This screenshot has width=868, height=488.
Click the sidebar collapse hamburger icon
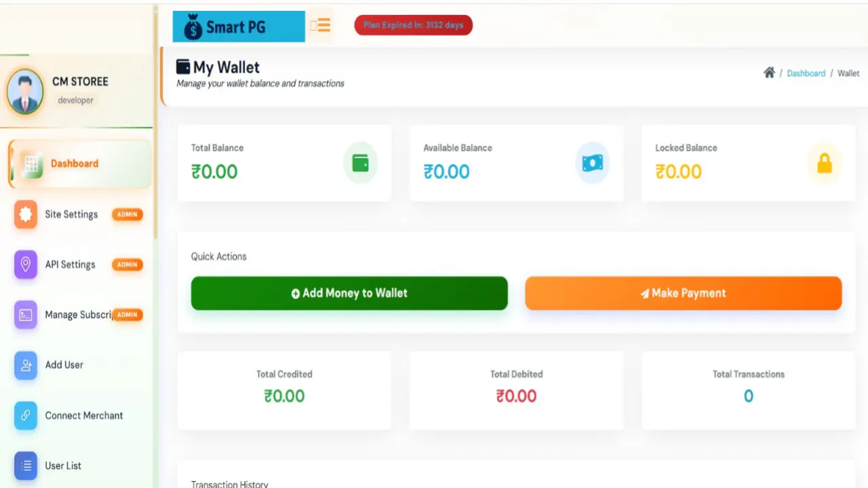point(320,26)
